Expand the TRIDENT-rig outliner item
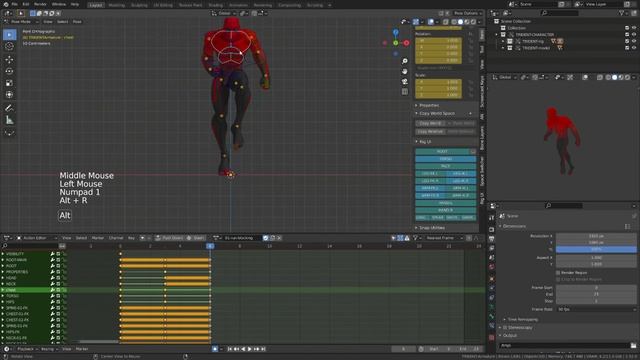 tap(503, 41)
